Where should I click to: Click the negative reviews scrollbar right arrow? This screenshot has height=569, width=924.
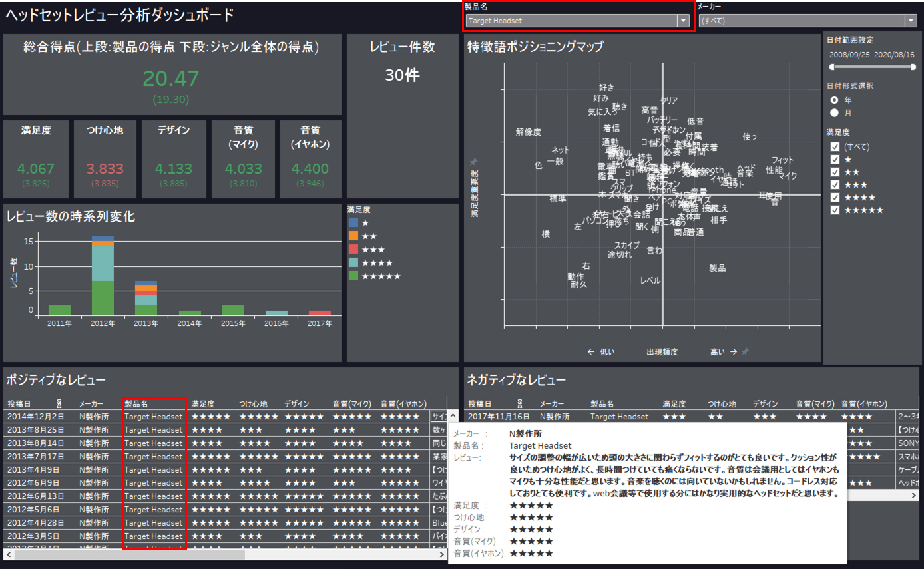pyautogui.click(x=913, y=496)
